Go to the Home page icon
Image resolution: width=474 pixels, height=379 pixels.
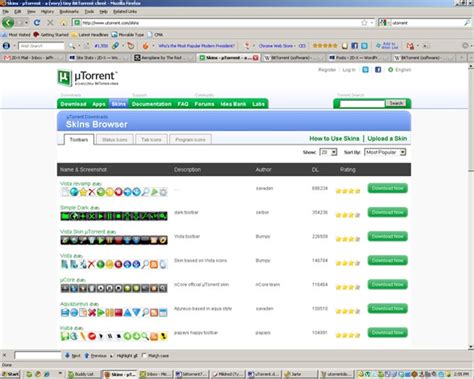click(63, 23)
